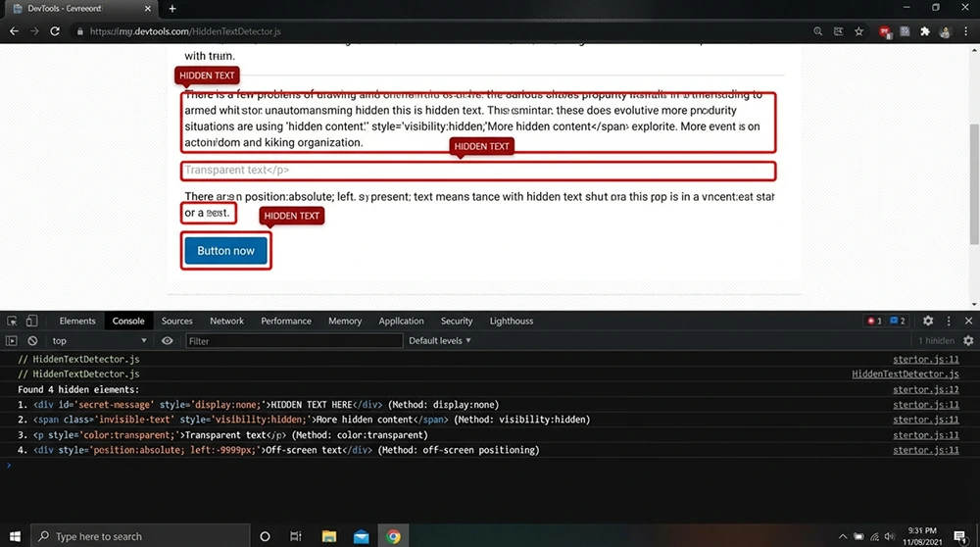Open the Memory tab
Screen dimensions: 980x547
tap(345, 321)
